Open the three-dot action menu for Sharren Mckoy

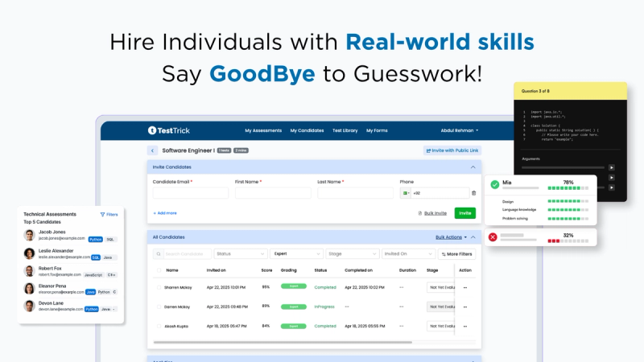point(465,287)
